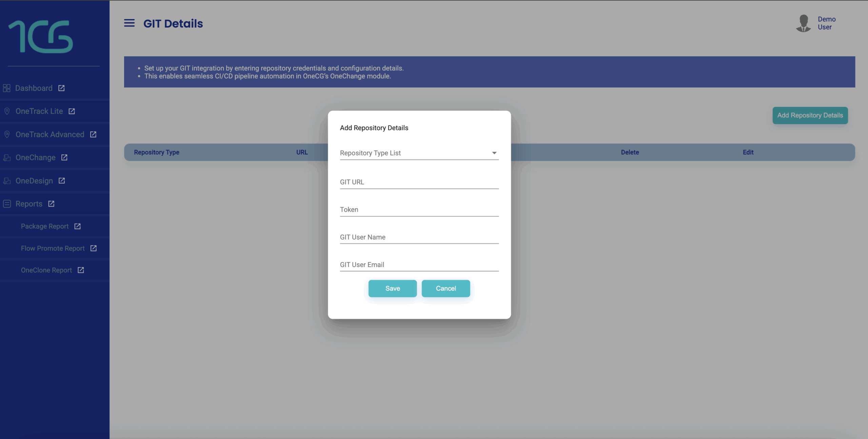Viewport: 868px width, 439px height.
Task: Click the Cancel button
Action: coord(446,288)
